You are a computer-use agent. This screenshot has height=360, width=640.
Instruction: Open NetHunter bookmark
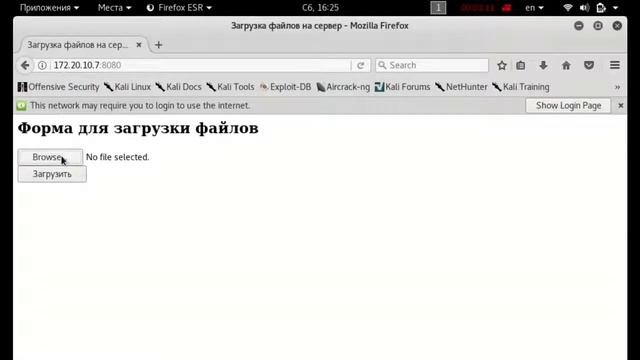461,87
